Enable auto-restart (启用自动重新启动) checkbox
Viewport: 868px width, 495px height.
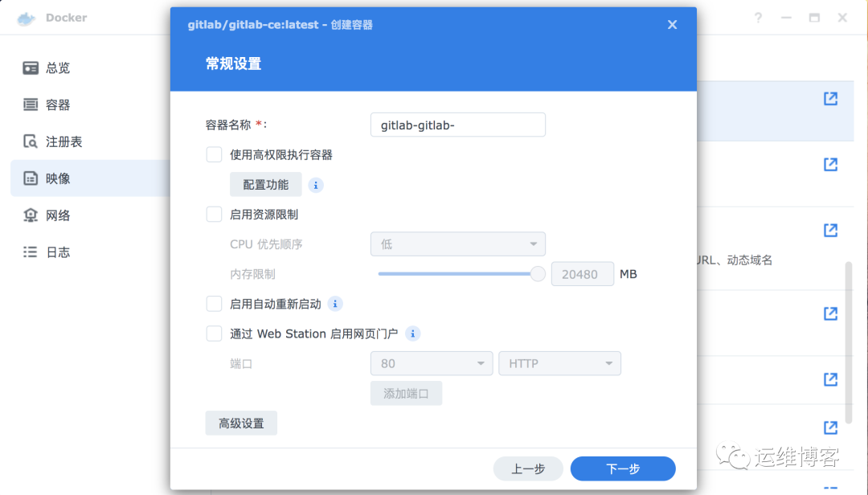point(215,304)
